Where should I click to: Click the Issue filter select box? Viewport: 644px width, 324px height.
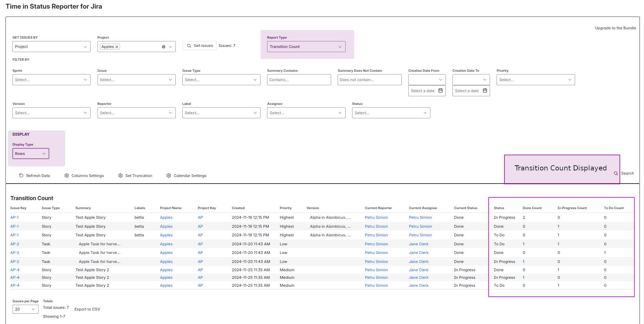tap(136, 80)
